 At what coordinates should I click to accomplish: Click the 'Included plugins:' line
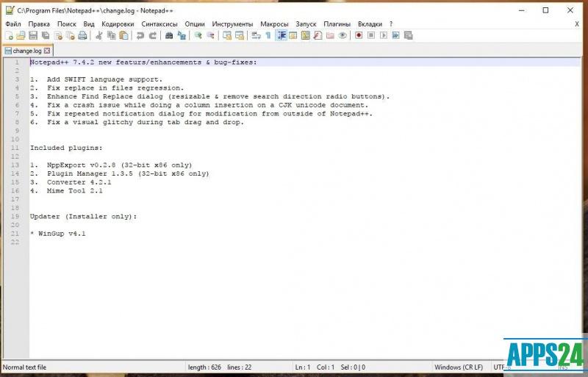click(66, 148)
